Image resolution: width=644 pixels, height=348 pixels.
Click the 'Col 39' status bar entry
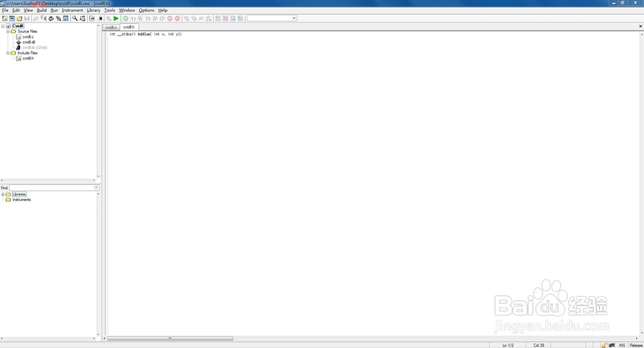pos(539,345)
